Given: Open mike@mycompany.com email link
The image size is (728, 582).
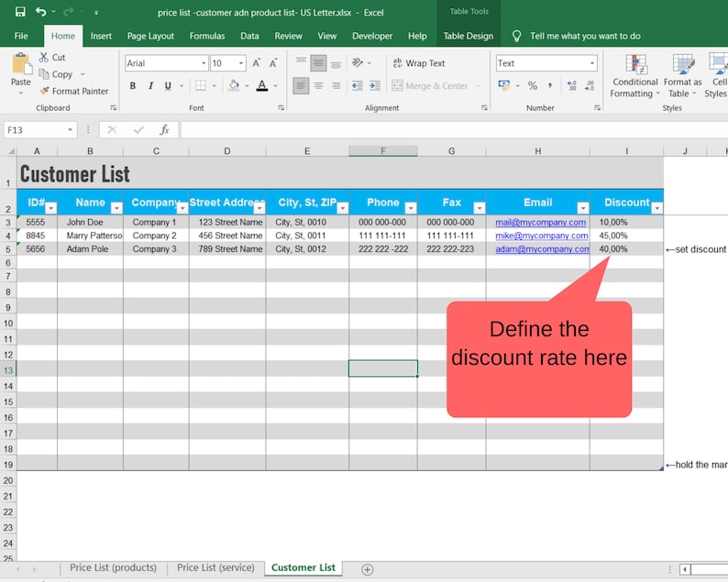Looking at the screenshot, I should (541, 236).
